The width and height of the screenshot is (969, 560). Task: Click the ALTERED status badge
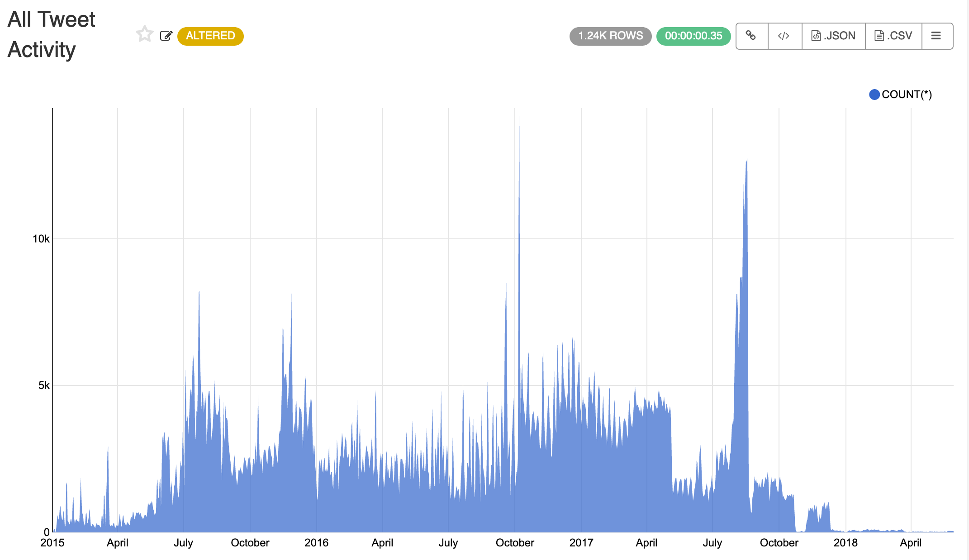pos(210,36)
